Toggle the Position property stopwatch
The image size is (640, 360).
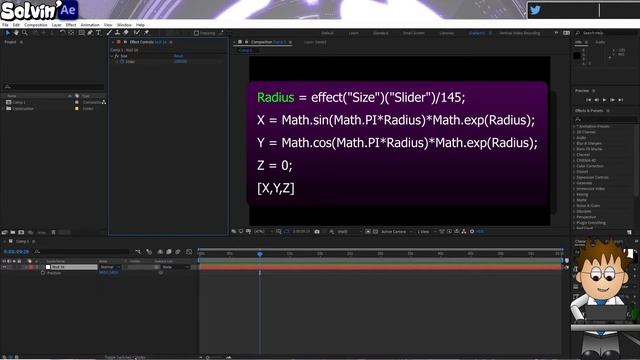43,273
